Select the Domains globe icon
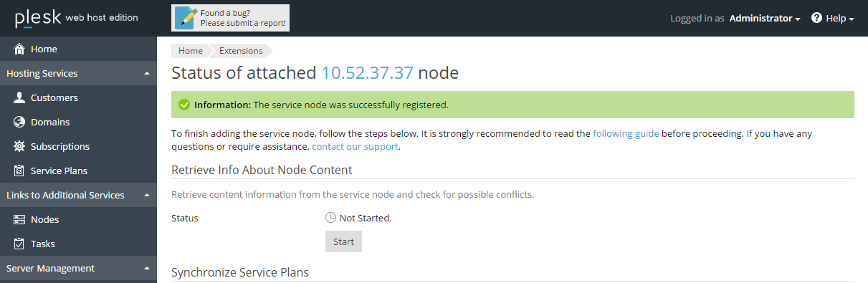Screen dimensions: 868x283 [19, 122]
